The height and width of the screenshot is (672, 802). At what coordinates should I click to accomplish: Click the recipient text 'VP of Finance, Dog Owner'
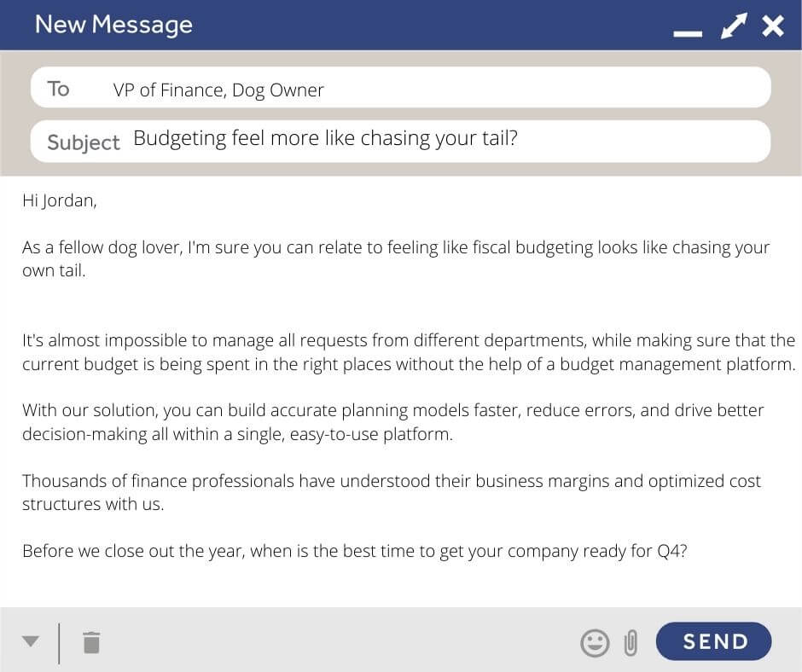(x=218, y=90)
